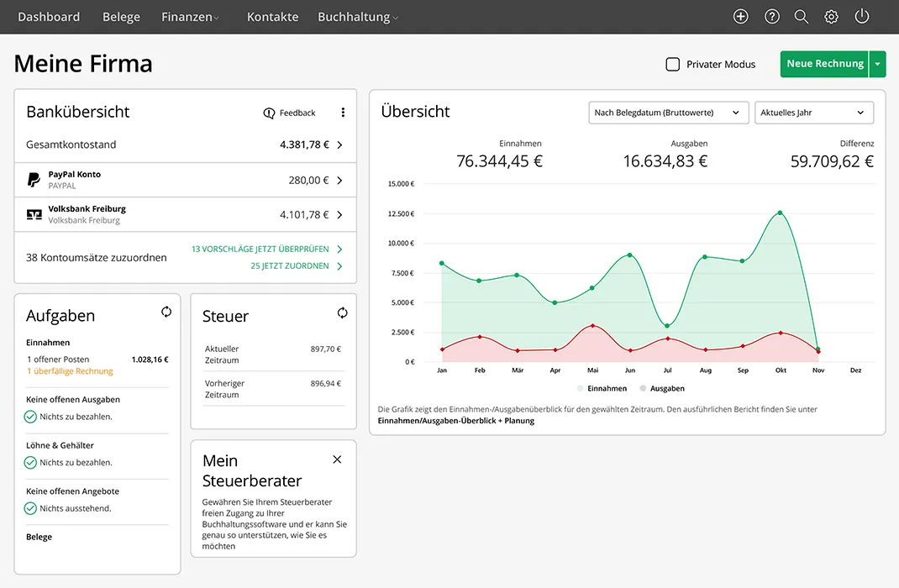
Task: Close the Mein Steuerberater card
Action: point(337,459)
